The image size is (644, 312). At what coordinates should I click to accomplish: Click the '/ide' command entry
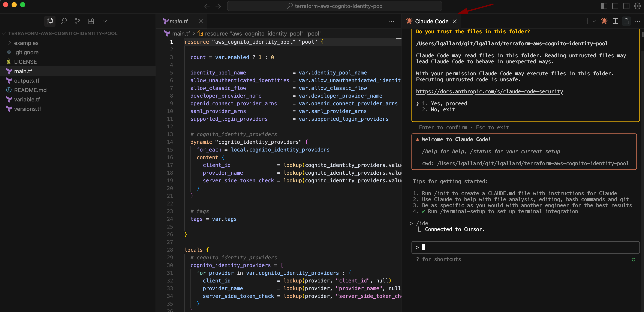point(422,223)
